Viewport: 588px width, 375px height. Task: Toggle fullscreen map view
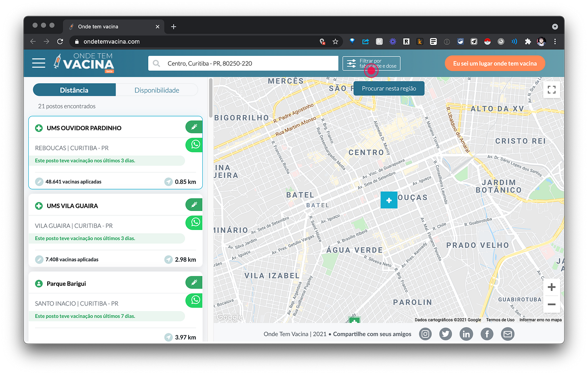coord(552,90)
